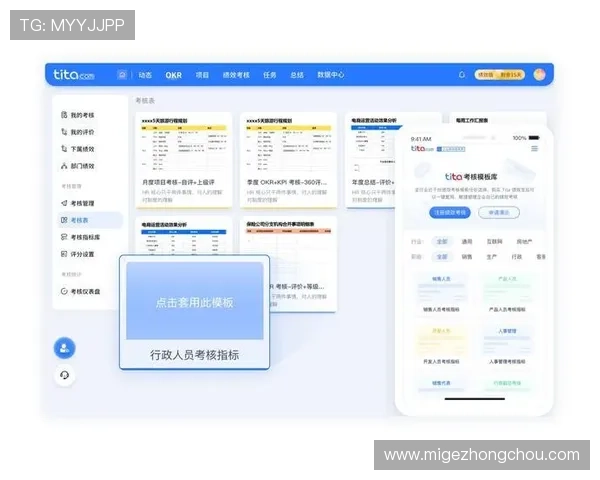Select the highlighted 考核表 sidebar item
This screenshot has height=480, width=600.
[x=90, y=220]
